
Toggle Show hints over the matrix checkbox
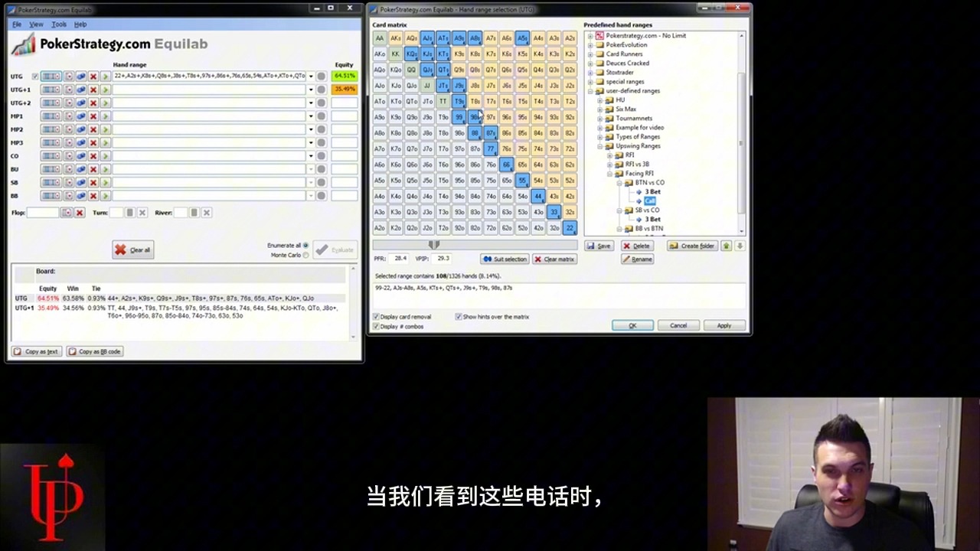coord(459,317)
